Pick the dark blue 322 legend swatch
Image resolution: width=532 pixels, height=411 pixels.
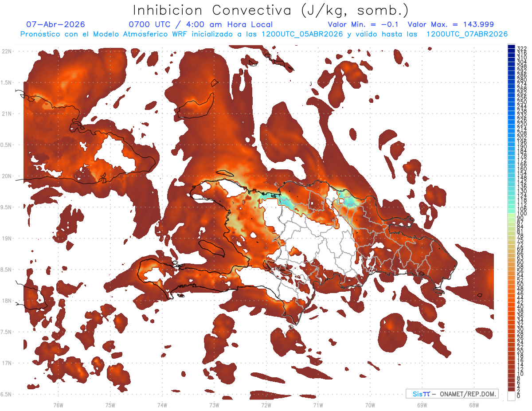click(x=511, y=47)
